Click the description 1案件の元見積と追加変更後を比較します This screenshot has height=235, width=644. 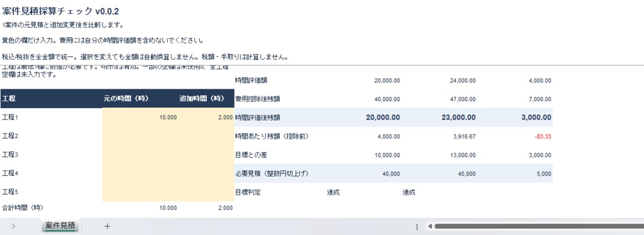click(63, 25)
